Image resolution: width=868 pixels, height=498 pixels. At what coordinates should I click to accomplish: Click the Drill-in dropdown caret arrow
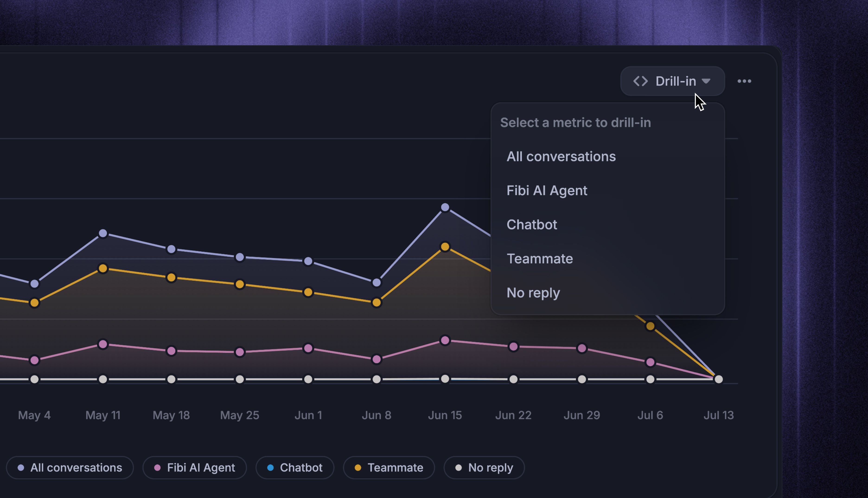706,81
